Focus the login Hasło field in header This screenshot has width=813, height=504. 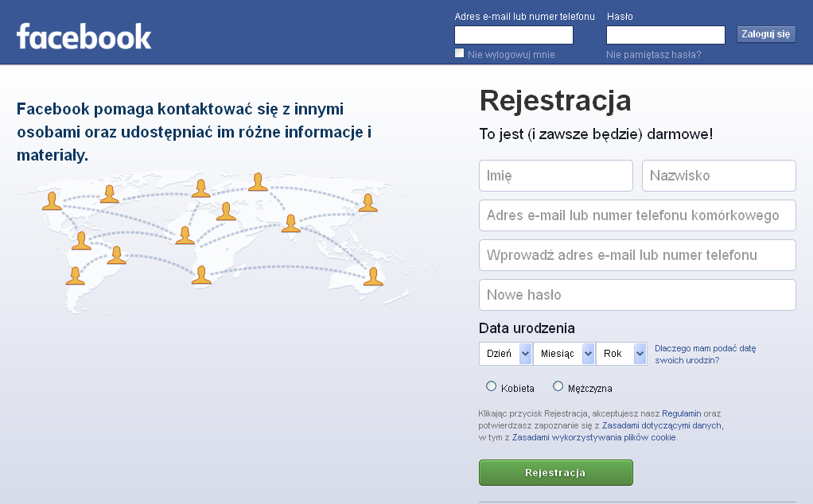[x=665, y=35]
